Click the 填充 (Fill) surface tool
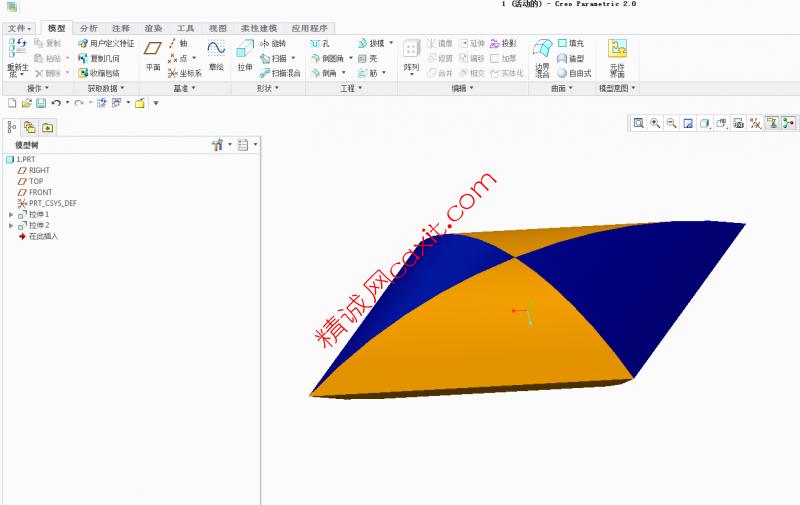The width and height of the screenshot is (800, 505). point(571,43)
